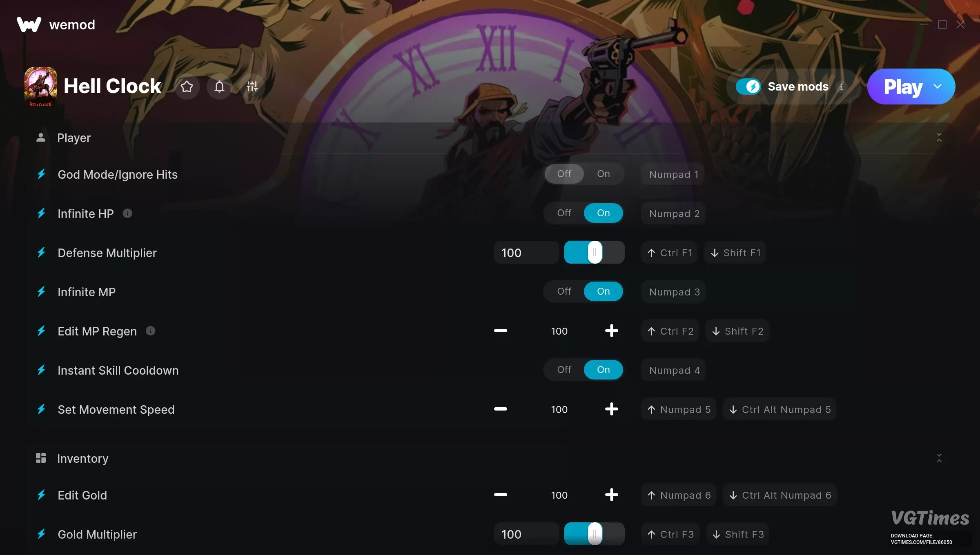The image size is (980, 555).
Task: Open notifications bell for Hell Clock
Action: pyautogui.click(x=220, y=87)
